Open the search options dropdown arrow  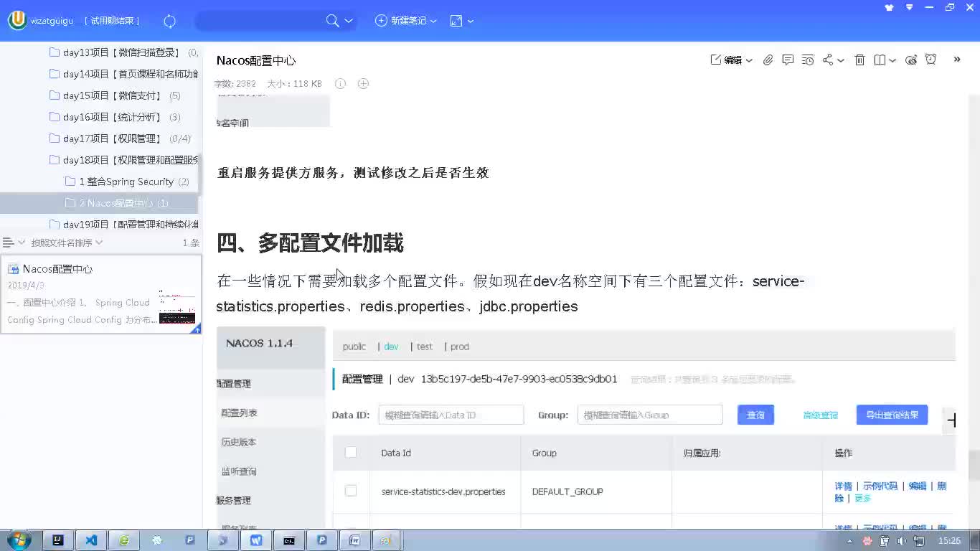click(349, 22)
